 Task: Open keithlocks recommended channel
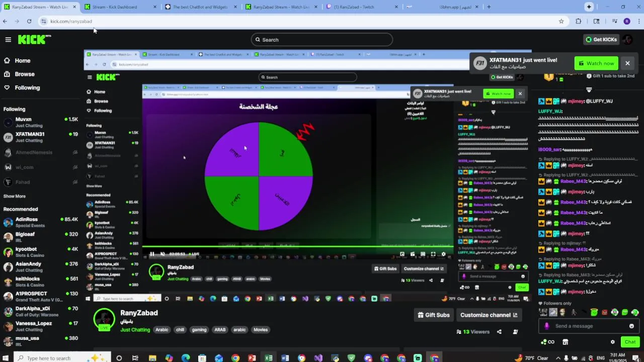click(x=40, y=282)
